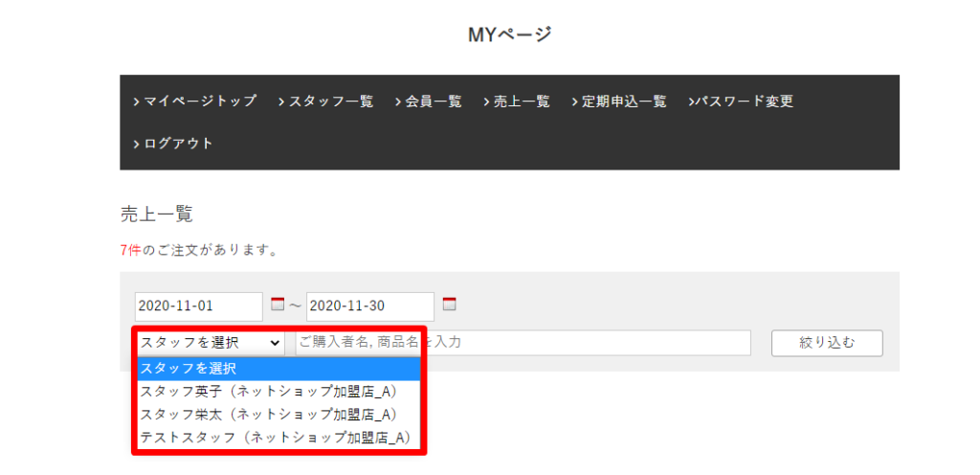
Task: Collapse the スタッフを選択 combo box
Action: coord(211,343)
